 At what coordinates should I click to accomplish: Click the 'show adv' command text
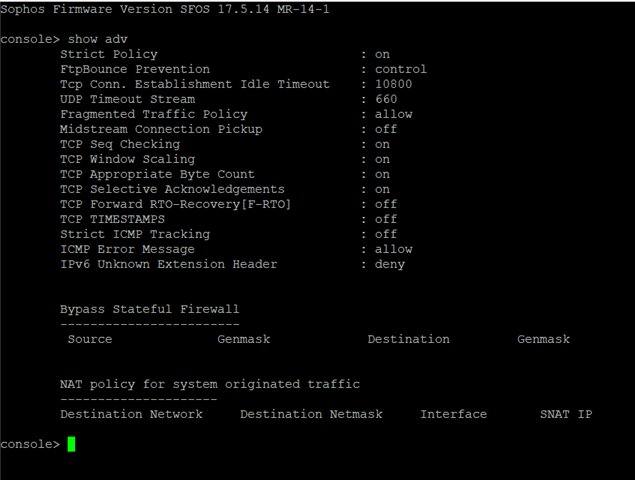98,39
